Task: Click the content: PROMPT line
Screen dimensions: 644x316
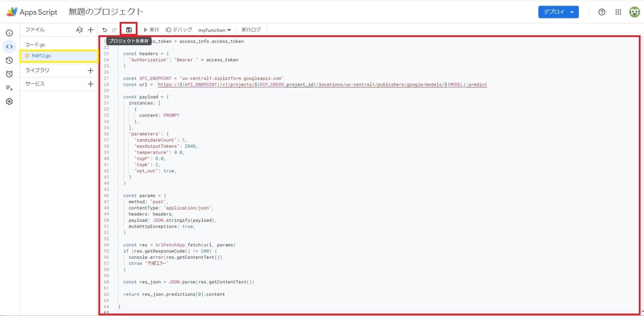Action: point(159,115)
